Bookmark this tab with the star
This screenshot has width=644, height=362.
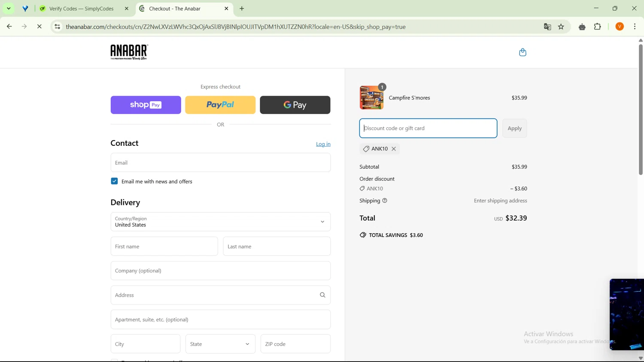click(561, 27)
